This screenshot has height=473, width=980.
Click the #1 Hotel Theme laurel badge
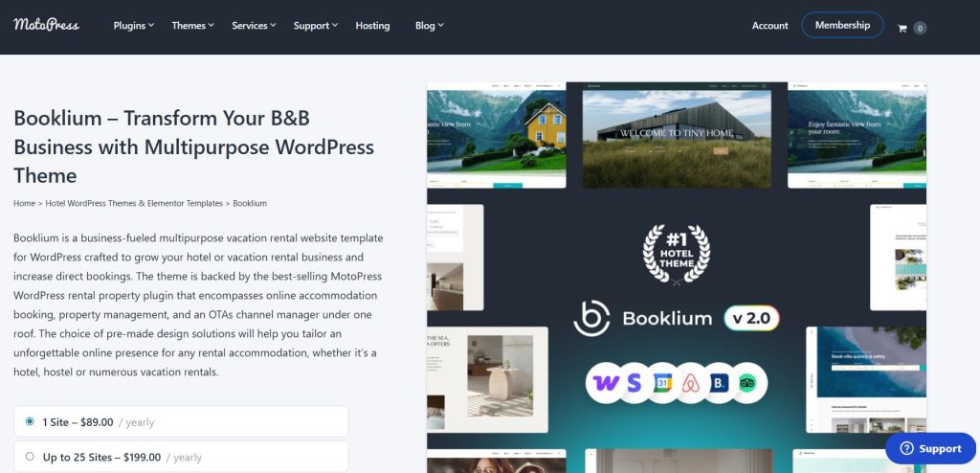(677, 255)
